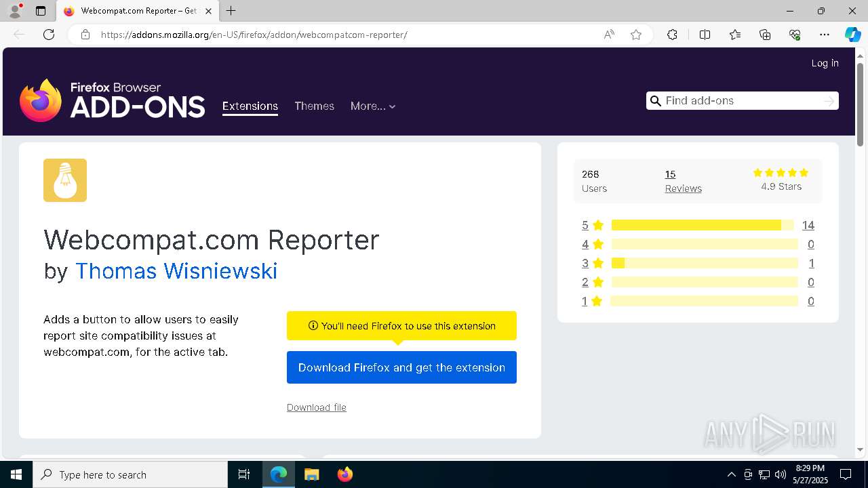Image resolution: width=868 pixels, height=488 pixels.
Task: Filter reviews by 1 star
Action: pyautogui.click(x=592, y=301)
